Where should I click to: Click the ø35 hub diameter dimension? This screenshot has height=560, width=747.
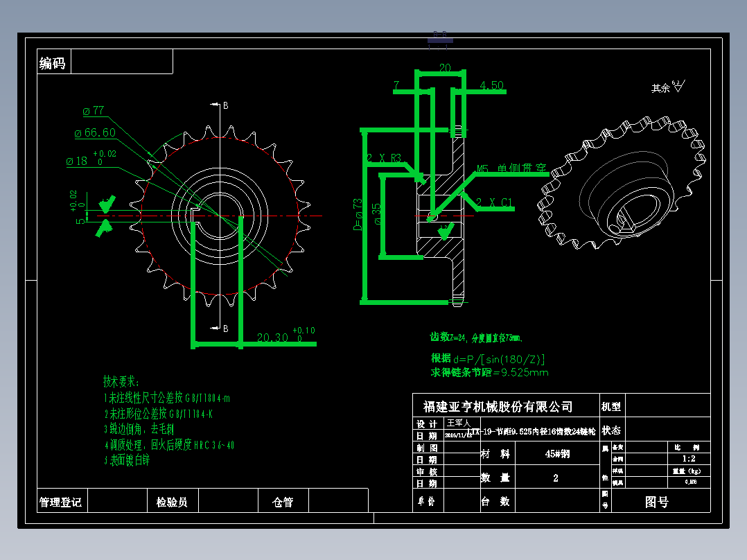pos(377,214)
